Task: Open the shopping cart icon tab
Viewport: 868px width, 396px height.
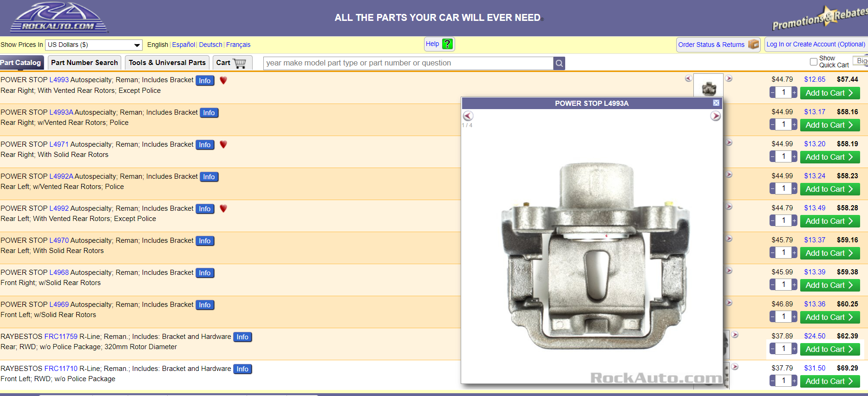Action: tap(232, 63)
